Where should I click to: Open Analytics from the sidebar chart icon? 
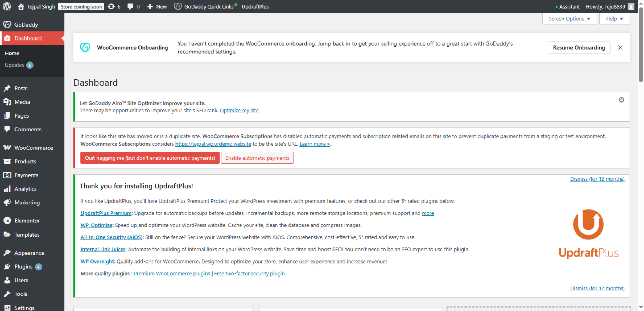[8, 189]
